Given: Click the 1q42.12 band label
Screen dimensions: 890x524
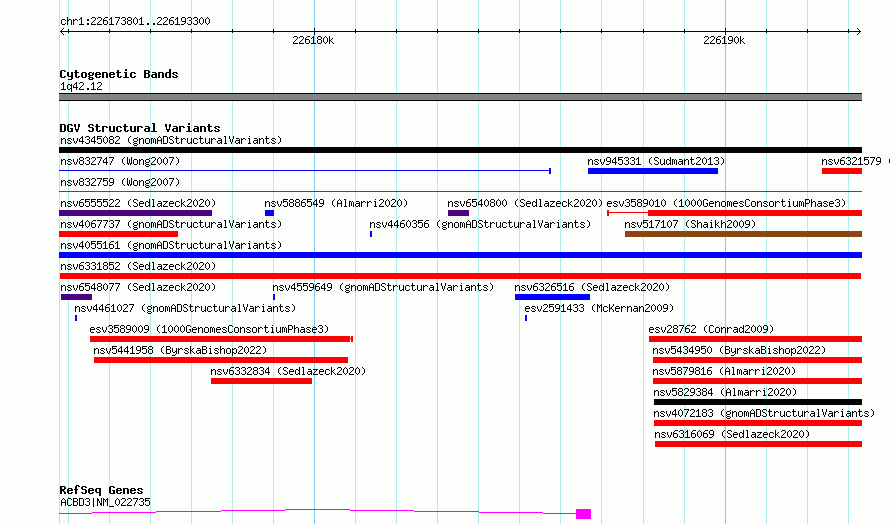Looking at the screenshot, I should click(x=81, y=86).
